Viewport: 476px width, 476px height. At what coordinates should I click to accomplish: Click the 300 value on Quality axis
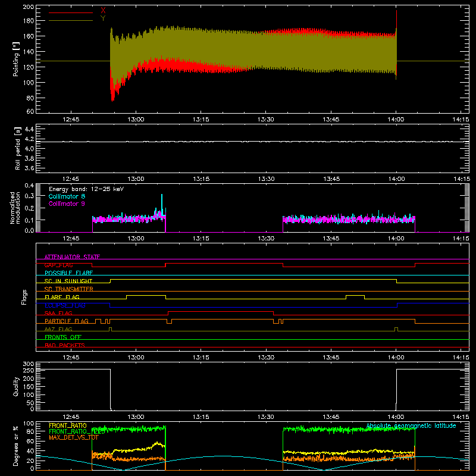[29, 364]
